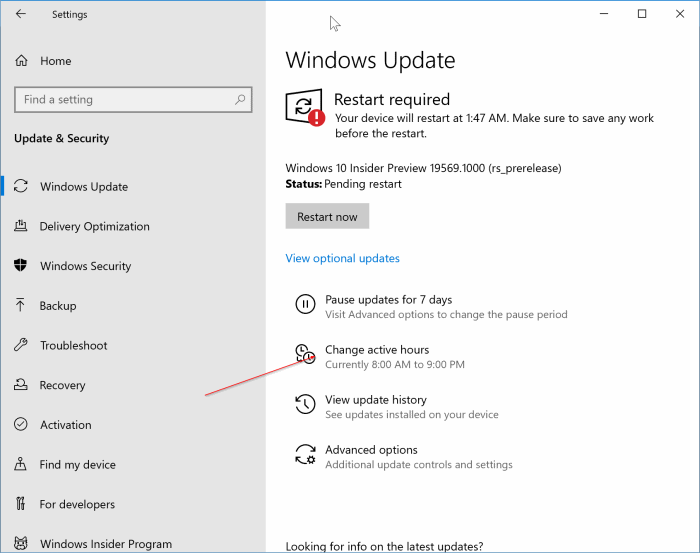Click 'Status: Pending restart' text

tap(343, 184)
